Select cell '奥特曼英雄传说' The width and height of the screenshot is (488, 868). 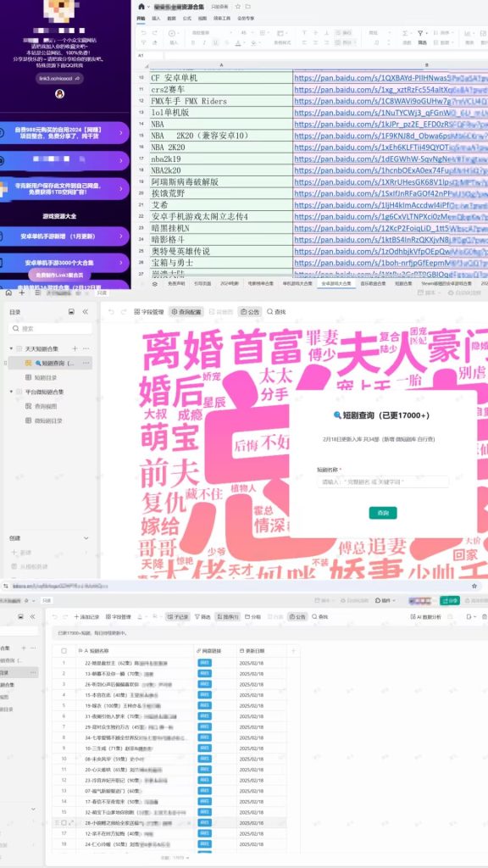tap(221, 251)
